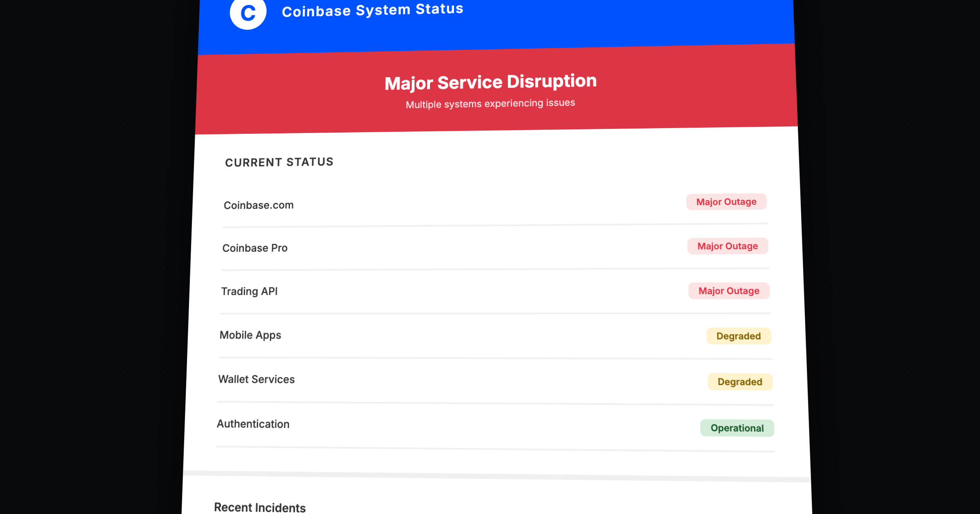Select the Wallet Services label
The image size is (980, 514).
(x=256, y=379)
